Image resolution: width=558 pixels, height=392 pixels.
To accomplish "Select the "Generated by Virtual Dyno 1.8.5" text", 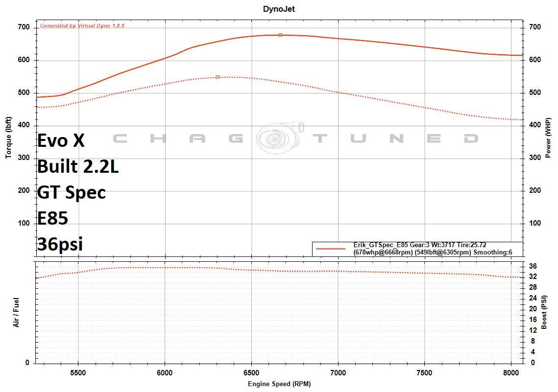I will (82, 25).
